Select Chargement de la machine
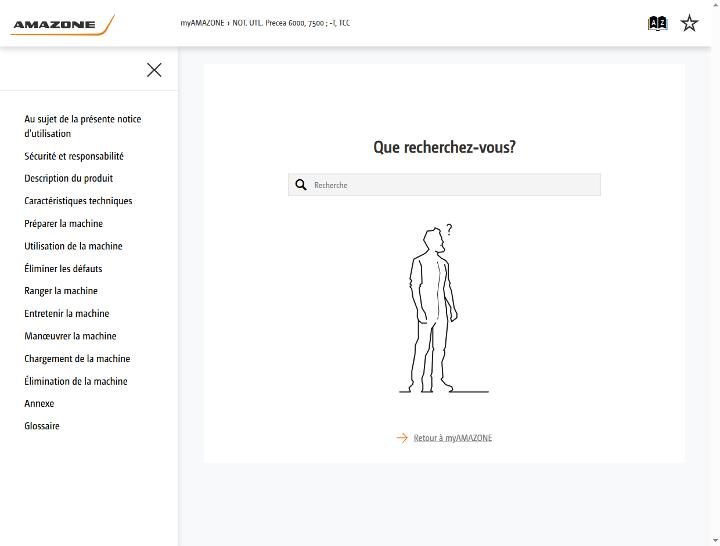 (x=77, y=359)
